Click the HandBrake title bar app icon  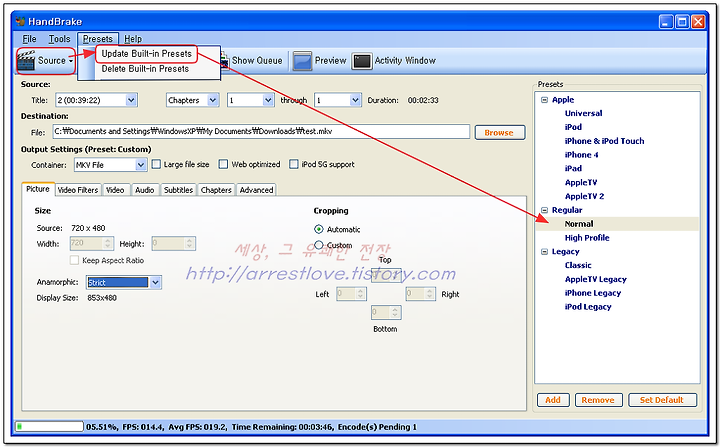[x=20, y=21]
